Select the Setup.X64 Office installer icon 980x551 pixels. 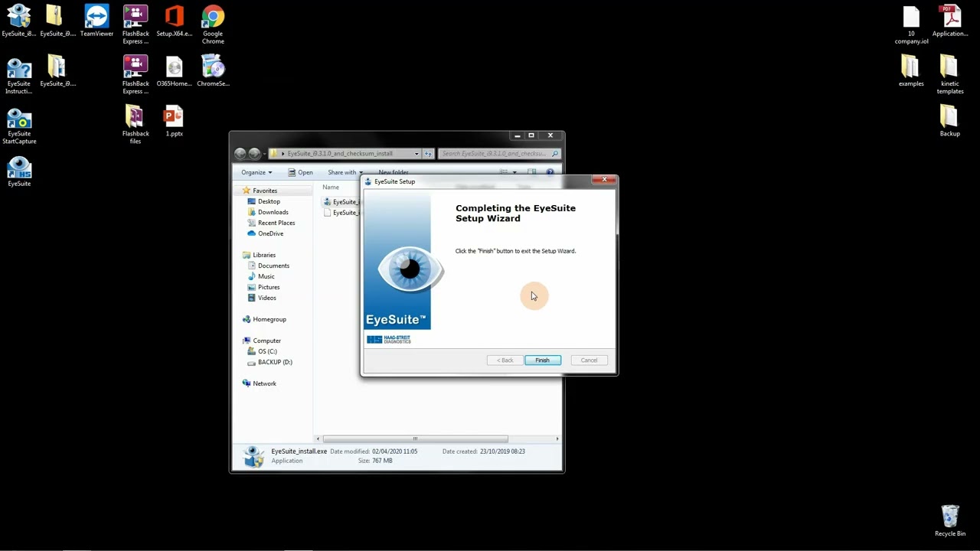[x=174, y=21]
